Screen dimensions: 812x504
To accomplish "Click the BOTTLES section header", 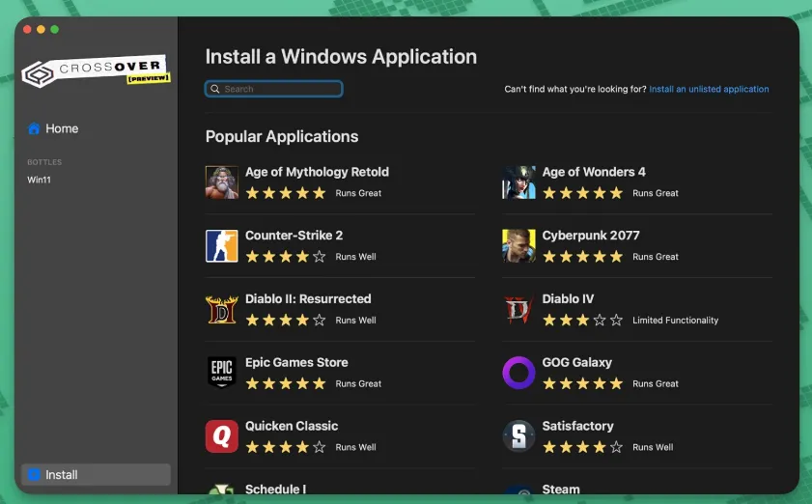I will pyautogui.click(x=44, y=162).
